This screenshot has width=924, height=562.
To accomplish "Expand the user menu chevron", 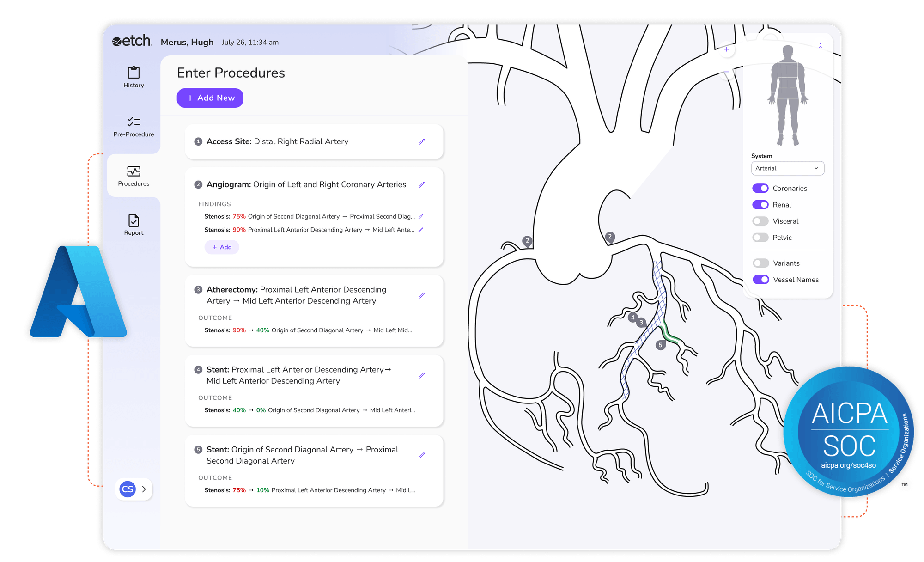I will 144,489.
